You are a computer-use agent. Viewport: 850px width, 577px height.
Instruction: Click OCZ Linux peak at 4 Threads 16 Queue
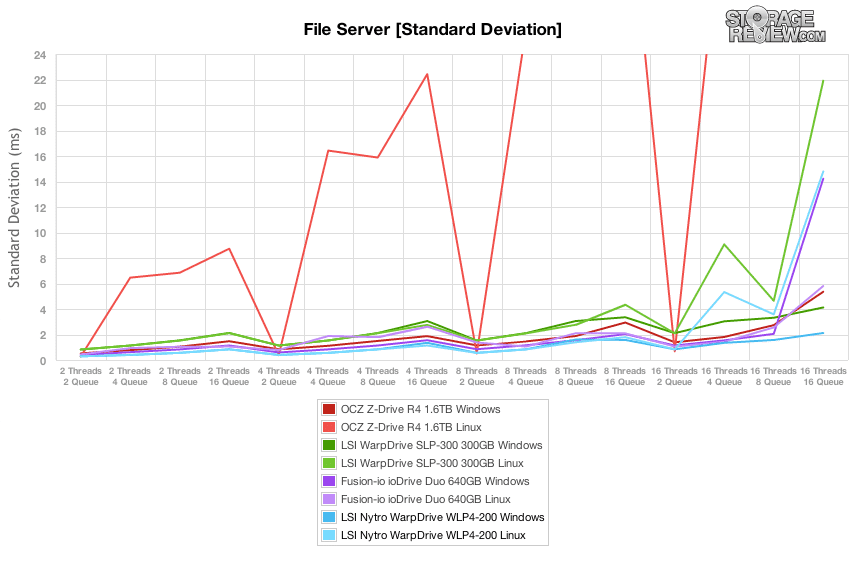point(427,74)
